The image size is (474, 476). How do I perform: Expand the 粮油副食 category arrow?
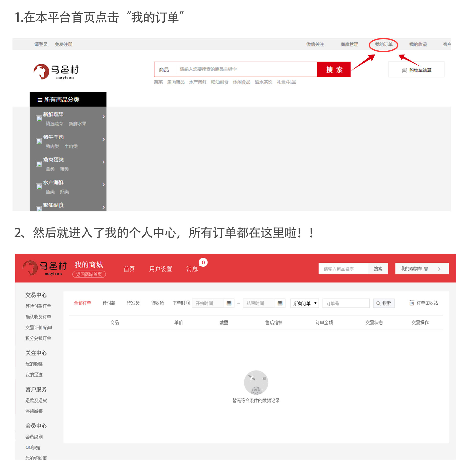(104, 207)
